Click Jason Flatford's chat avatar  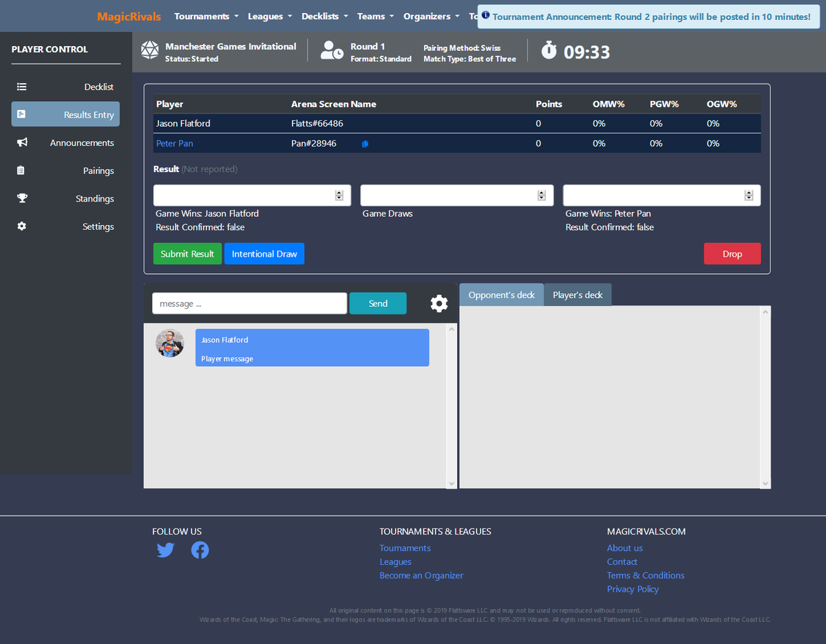tap(169, 343)
